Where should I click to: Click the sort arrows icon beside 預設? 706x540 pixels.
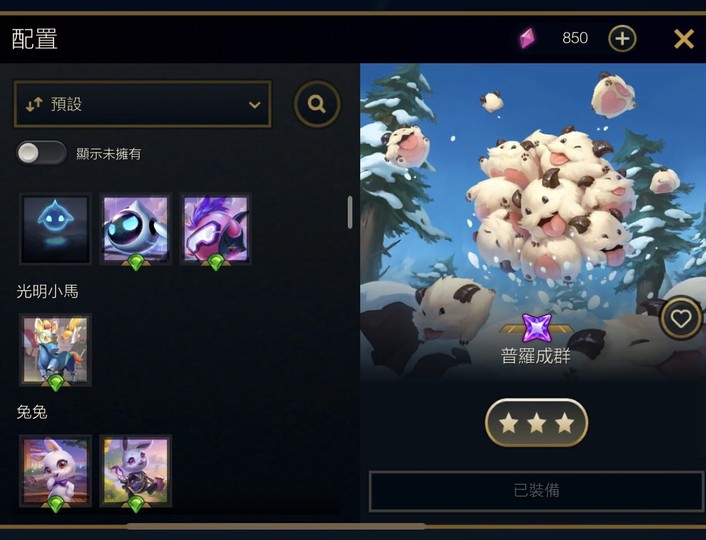[34, 104]
